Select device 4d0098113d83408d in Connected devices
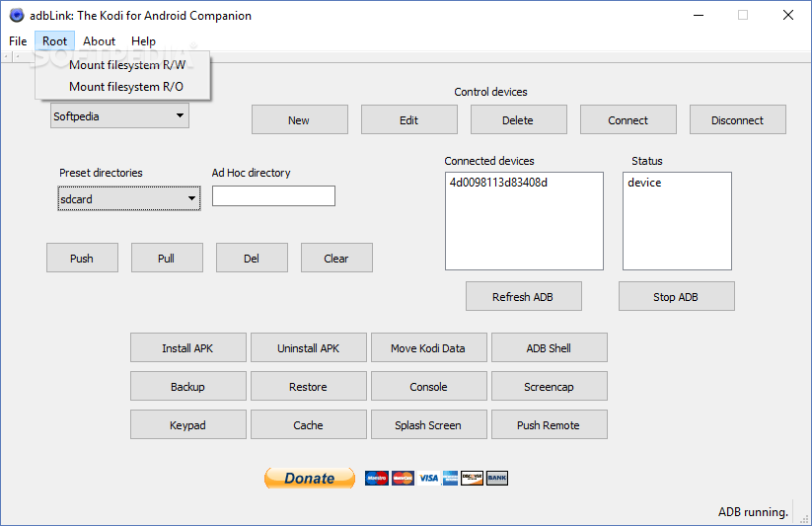This screenshot has height=526, width=812. (x=498, y=183)
